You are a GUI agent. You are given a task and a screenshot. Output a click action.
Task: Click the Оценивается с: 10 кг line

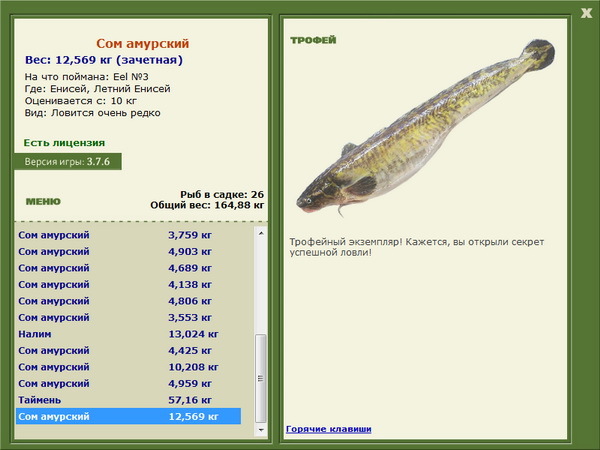[81, 101]
